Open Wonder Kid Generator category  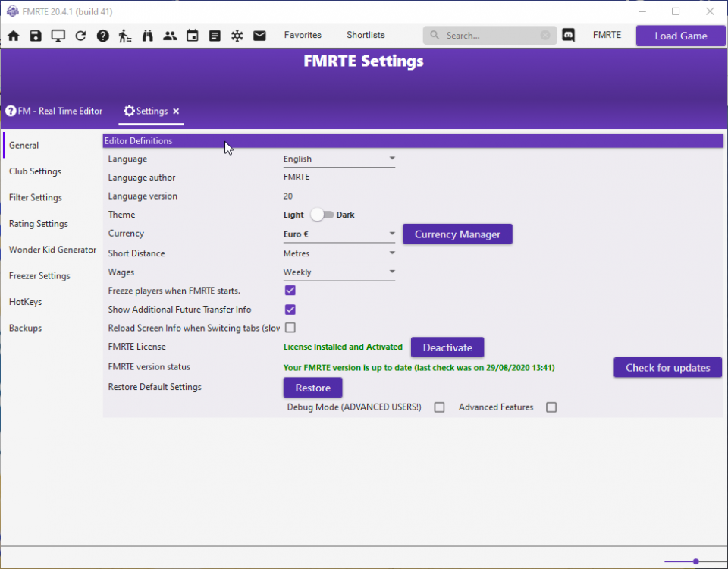52,250
